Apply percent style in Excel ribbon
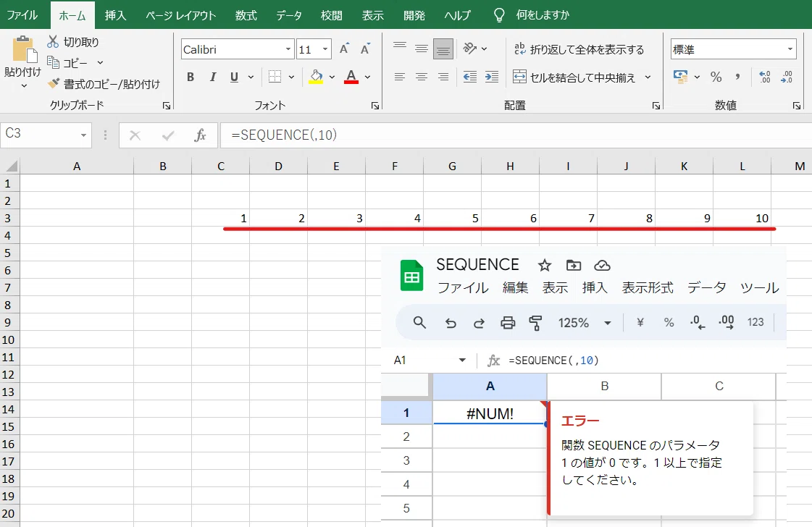 [x=716, y=77]
